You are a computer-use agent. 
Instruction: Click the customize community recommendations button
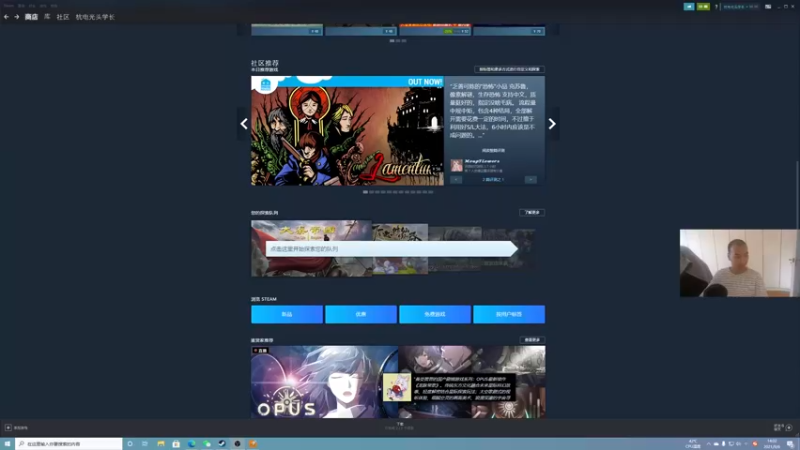[x=509, y=69]
